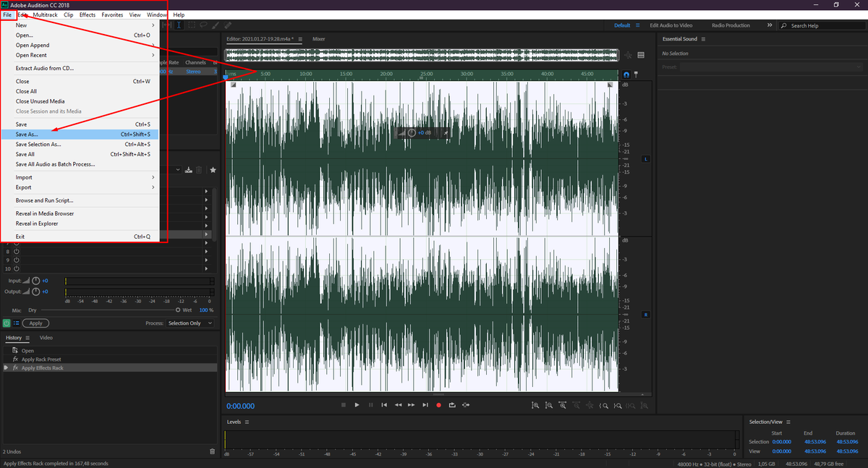Click the fade out handle on waveform
This screenshot has height=468, width=868.
tap(610, 85)
